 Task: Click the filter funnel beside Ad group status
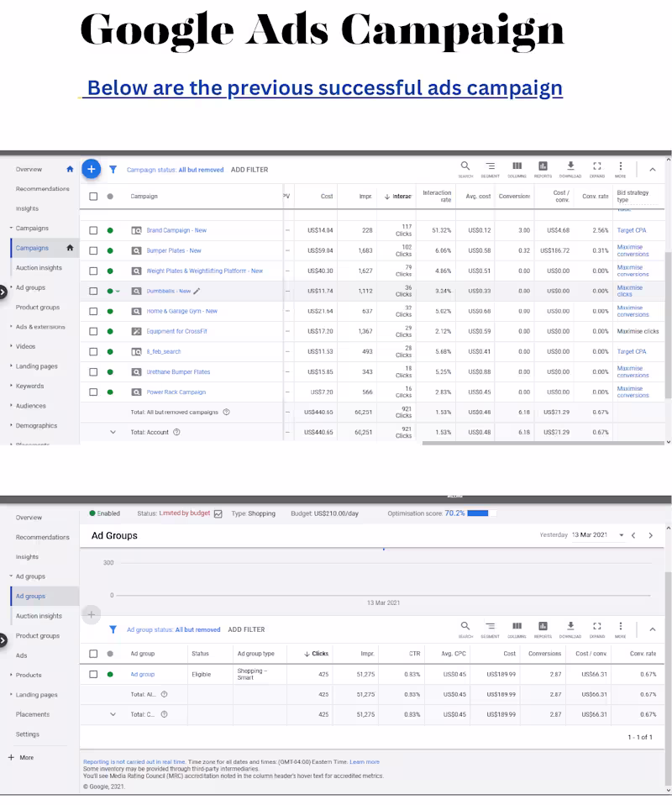click(x=113, y=629)
